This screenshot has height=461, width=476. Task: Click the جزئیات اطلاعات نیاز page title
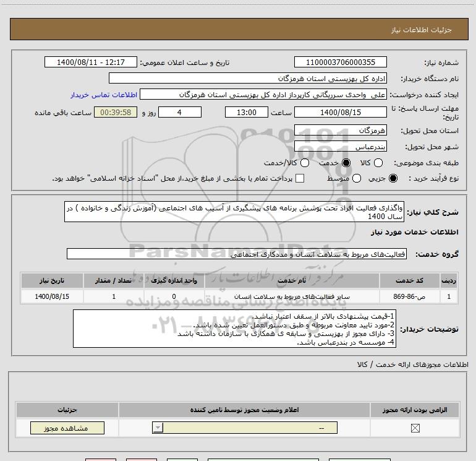(421, 30)
